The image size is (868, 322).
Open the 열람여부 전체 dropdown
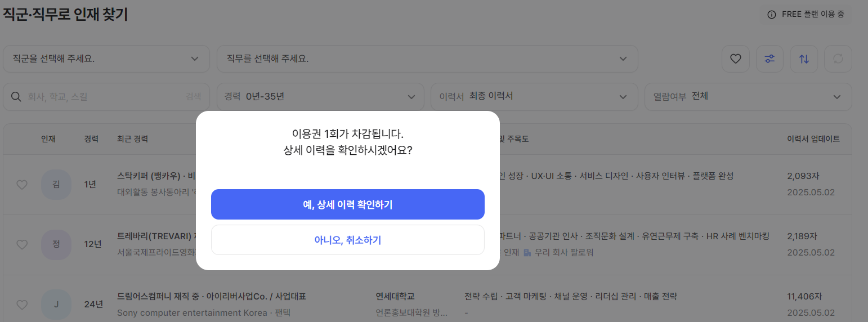(x=748, y=97)
